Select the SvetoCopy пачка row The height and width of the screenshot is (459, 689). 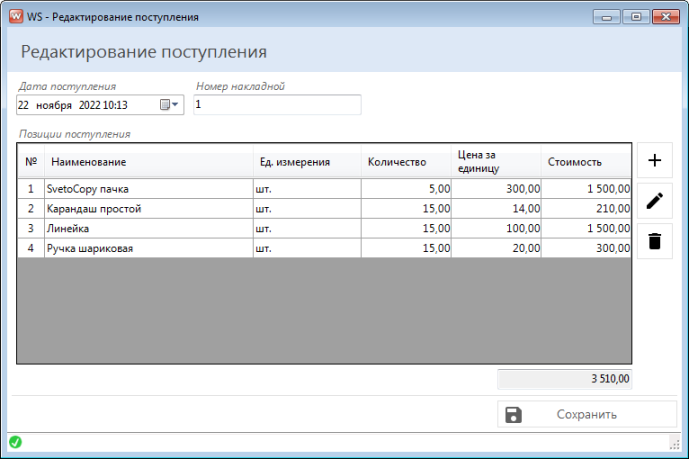point(149,188)
